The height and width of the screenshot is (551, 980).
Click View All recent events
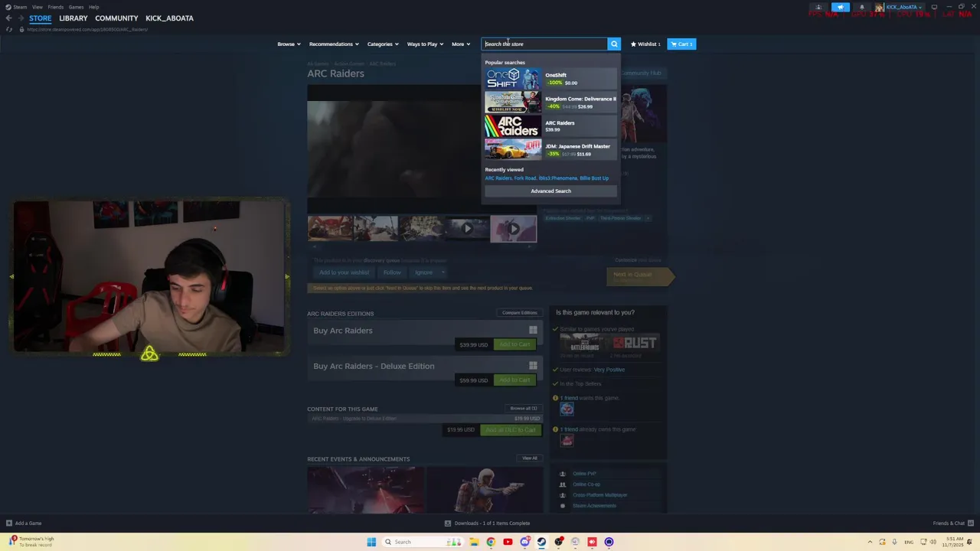tap(529, 458)
